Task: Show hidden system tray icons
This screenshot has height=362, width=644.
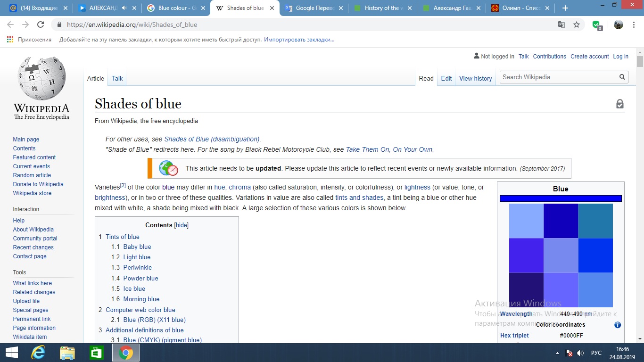Action: (558, 353)
